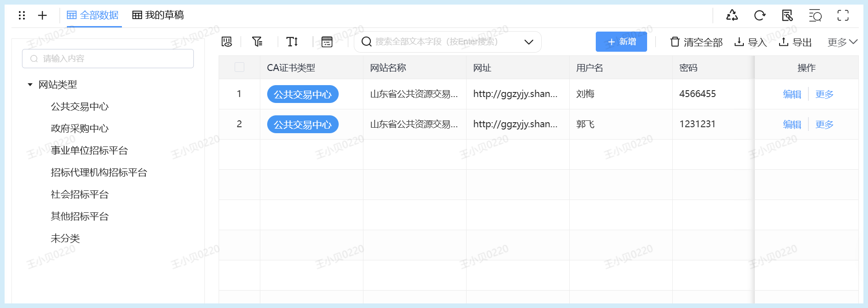Open 更多 link for row 郭飞
Screen dimensions: 868x308
click(x=824, y=124)
